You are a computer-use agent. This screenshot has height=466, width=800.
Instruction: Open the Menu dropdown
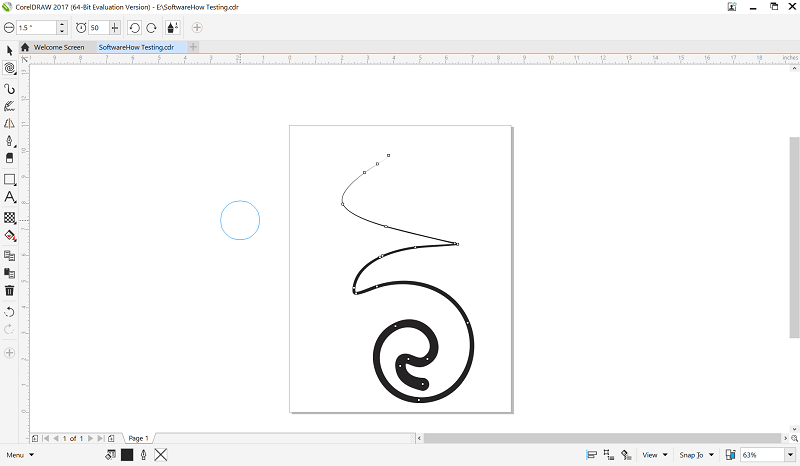[19, 455]
